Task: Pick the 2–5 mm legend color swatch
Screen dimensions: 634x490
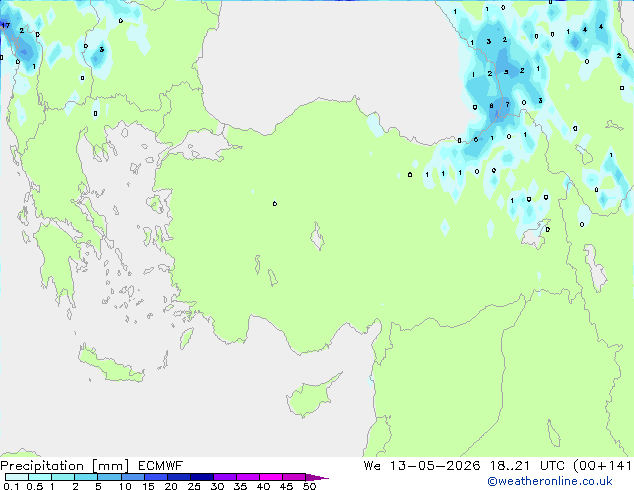Action: pos(86,477)
